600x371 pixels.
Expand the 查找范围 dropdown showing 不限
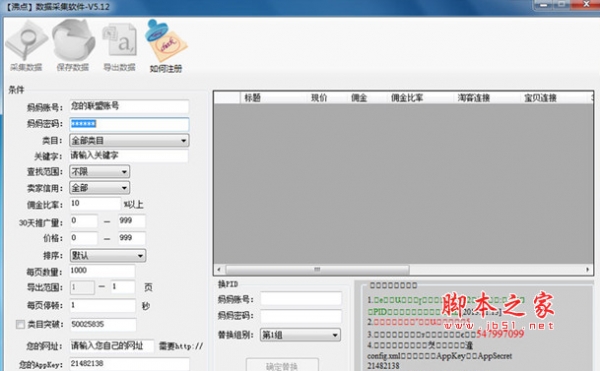click(x=99, y=171)
